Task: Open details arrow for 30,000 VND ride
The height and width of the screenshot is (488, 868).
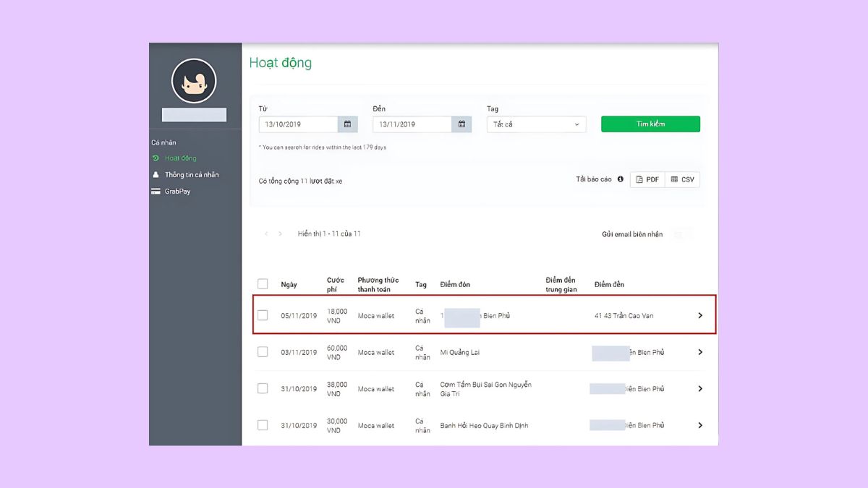Action: pyautogui.click(x=700, y=425)
